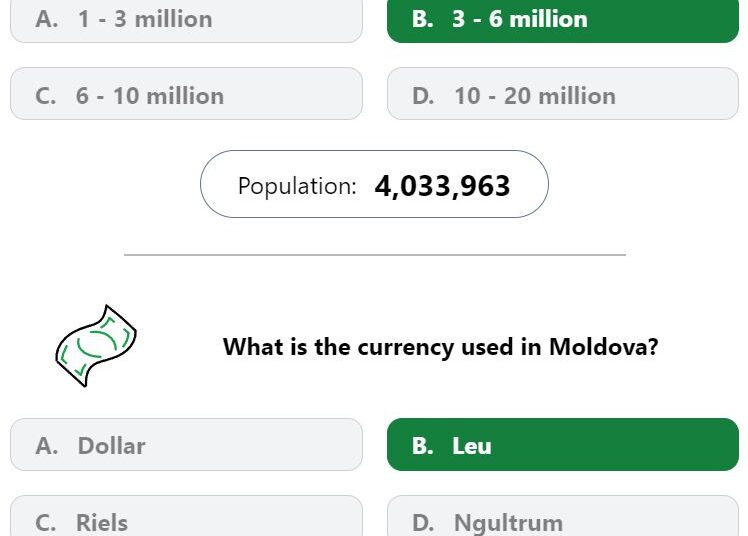Click the population figure 4,033,963
The width and height of the screenshot is (748, 536).
coord(442,186)
